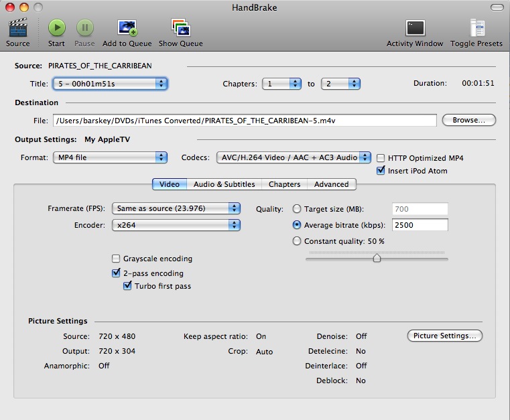Click the Anamorphic value Off
The image size is (510, 420).
[104, 366]
